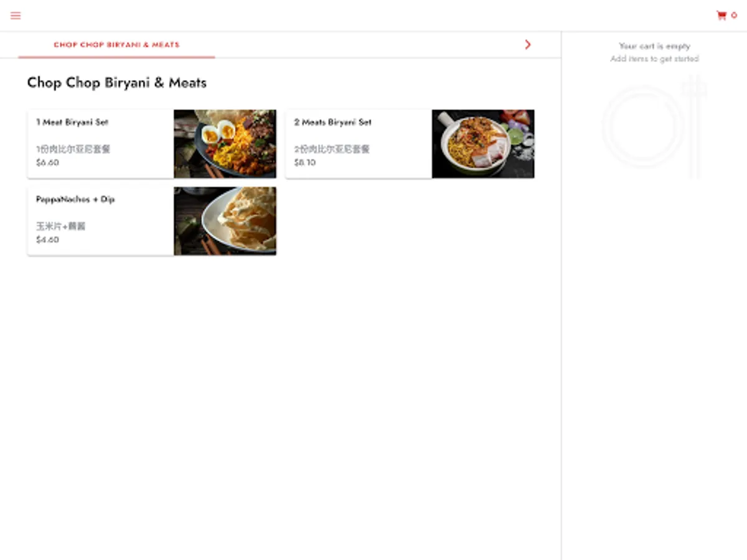
Task: Select the 1 Meat Biryani Set title
Action: pos(72,123)
